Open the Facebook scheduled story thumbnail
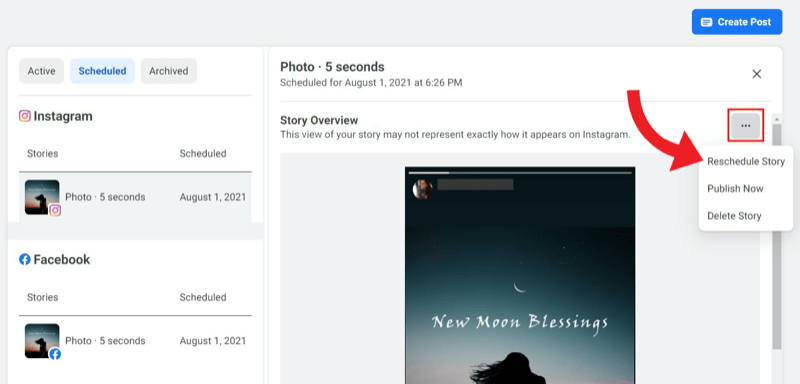 tap(42, 341)
